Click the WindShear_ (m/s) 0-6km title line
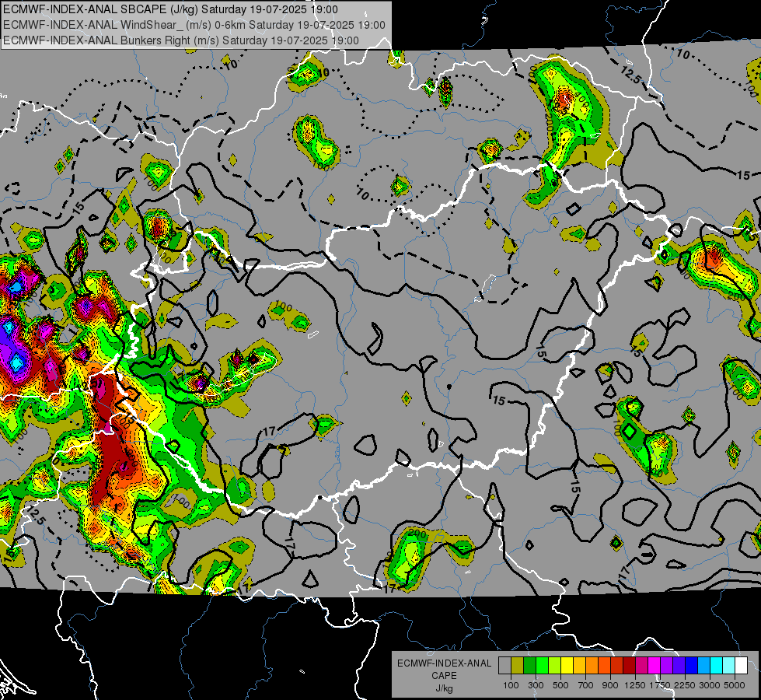 [x=194, y=25]
